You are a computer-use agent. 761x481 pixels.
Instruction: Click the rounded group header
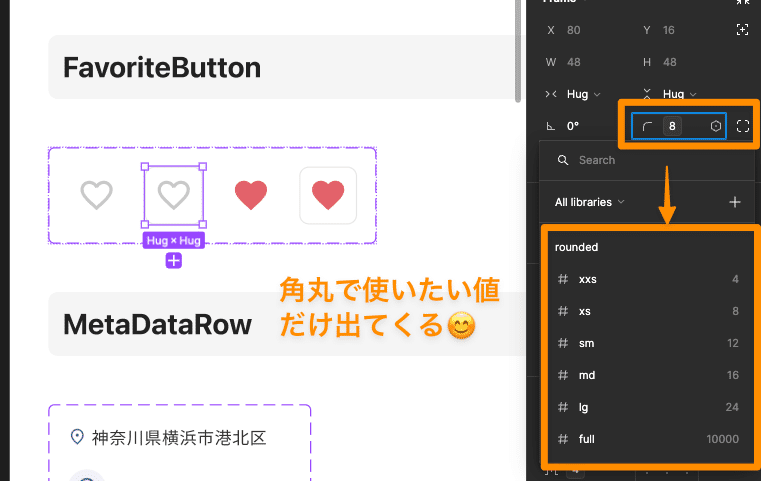[577, 247]
